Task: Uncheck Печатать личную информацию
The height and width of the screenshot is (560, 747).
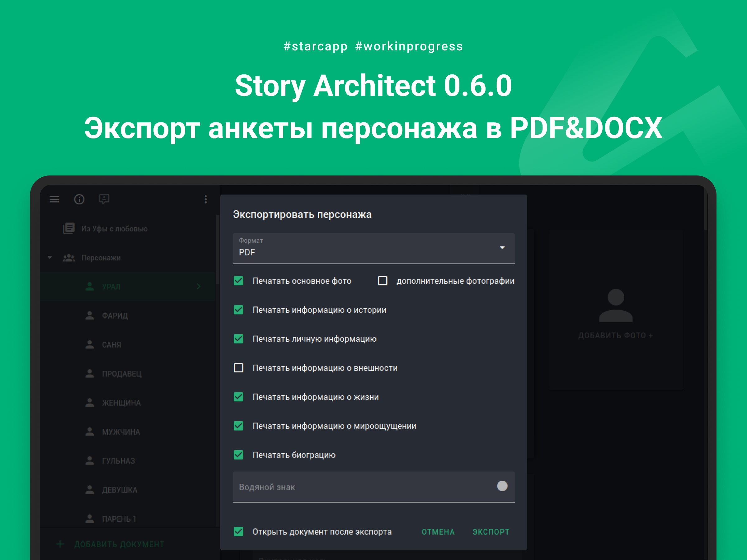Action: (x=238, y=339)
